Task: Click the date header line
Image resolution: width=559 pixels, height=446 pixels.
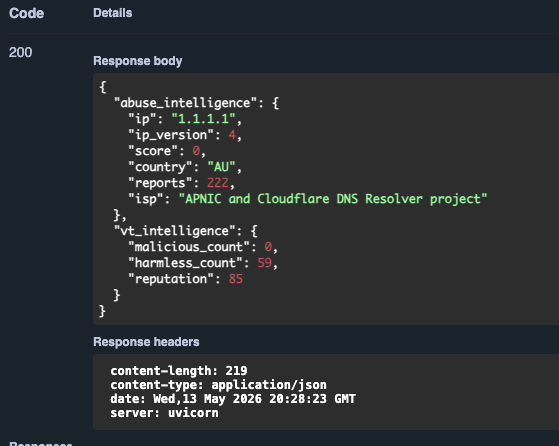Action: (x=233, y=399)
